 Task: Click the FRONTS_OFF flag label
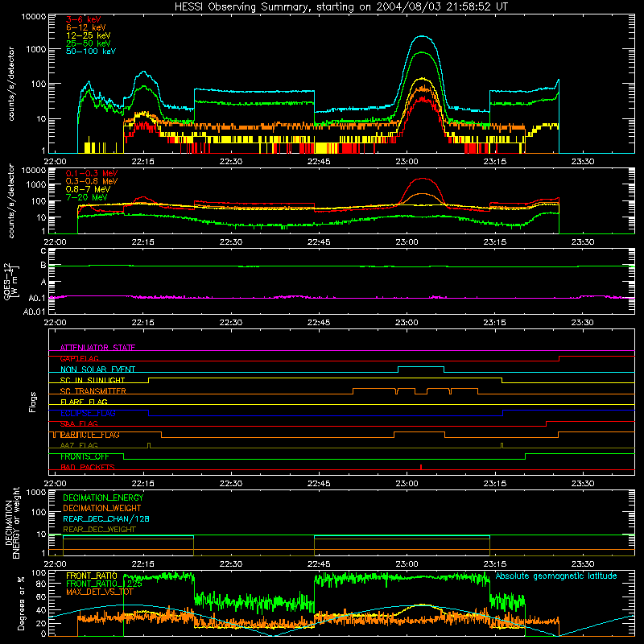tap(85, 456)
